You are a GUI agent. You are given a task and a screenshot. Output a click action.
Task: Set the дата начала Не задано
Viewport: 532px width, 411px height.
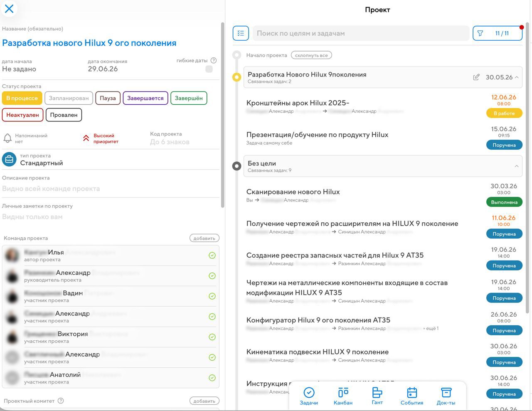(19, 69)
